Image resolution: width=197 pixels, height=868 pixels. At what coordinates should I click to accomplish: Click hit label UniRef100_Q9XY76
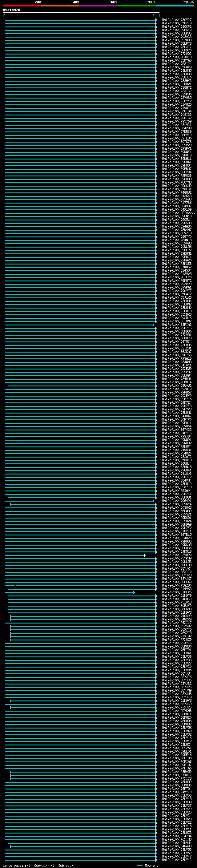[x=177, y=643]
